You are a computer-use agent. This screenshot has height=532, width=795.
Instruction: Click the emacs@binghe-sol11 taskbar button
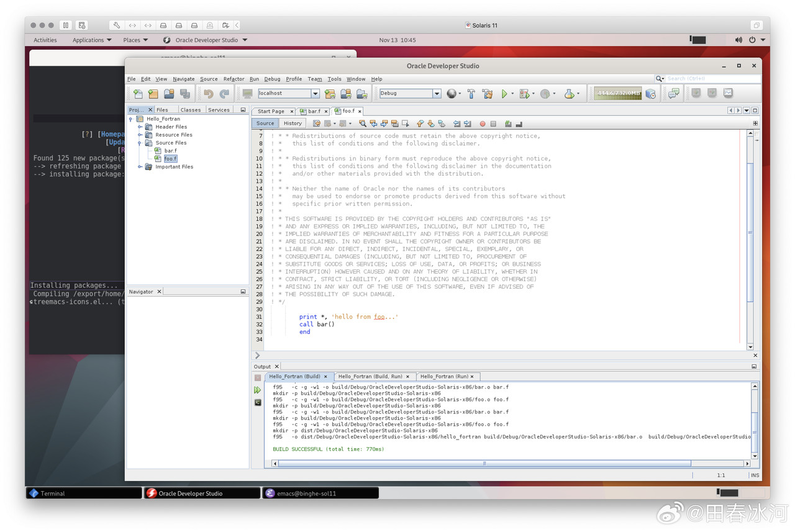click(x=320, y=493)
